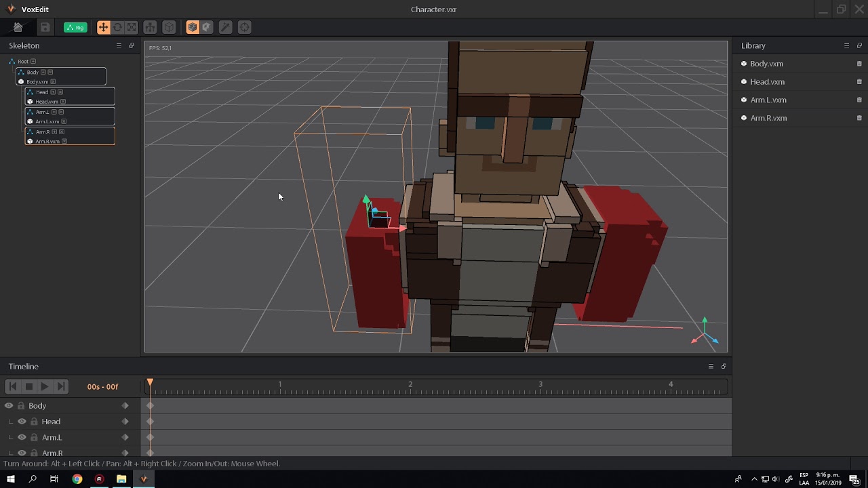Select the Head node in Skeleton
868x488 pixels.
point(42,92)
